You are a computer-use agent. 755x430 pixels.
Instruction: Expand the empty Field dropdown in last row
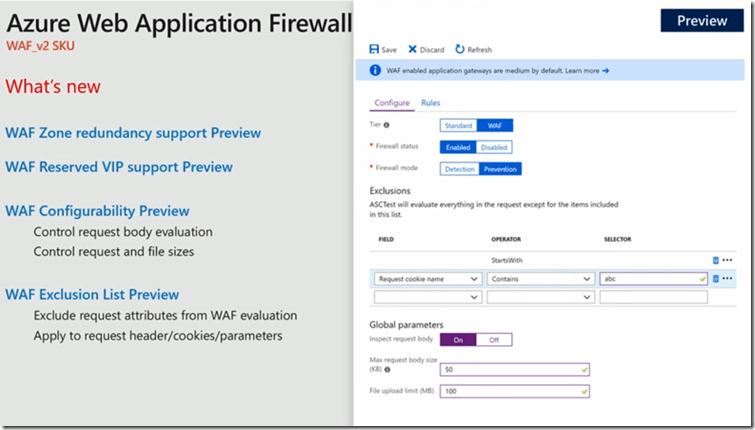428,297
